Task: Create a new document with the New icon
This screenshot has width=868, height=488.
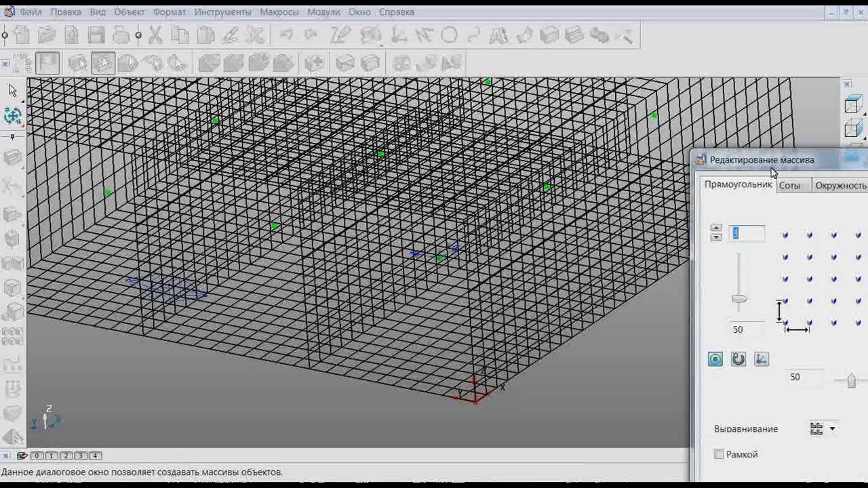Action: [x=22, y=35]
